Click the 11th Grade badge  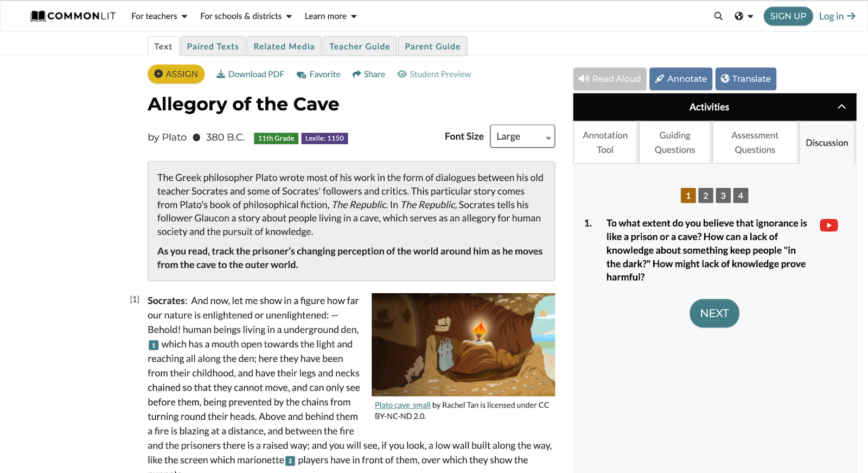276,138
